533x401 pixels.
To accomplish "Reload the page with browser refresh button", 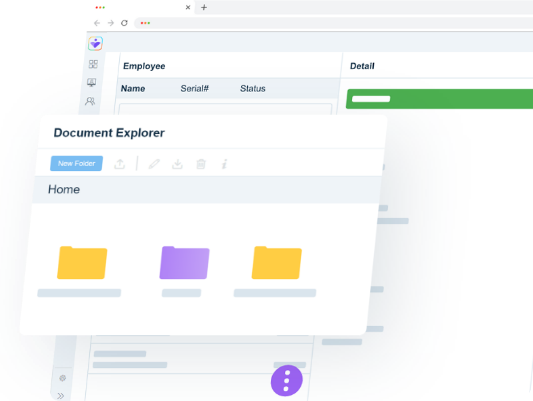I will tap(124, 23).
